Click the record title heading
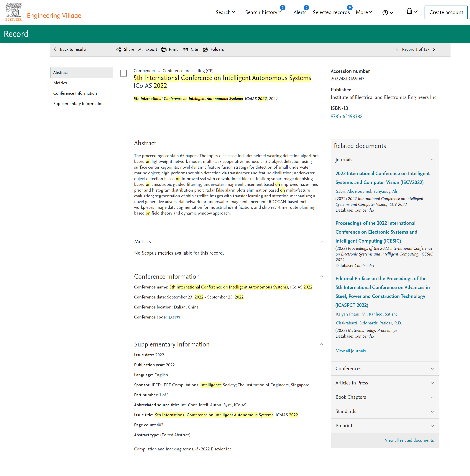 pyautogui.click(x=223, y=82)
